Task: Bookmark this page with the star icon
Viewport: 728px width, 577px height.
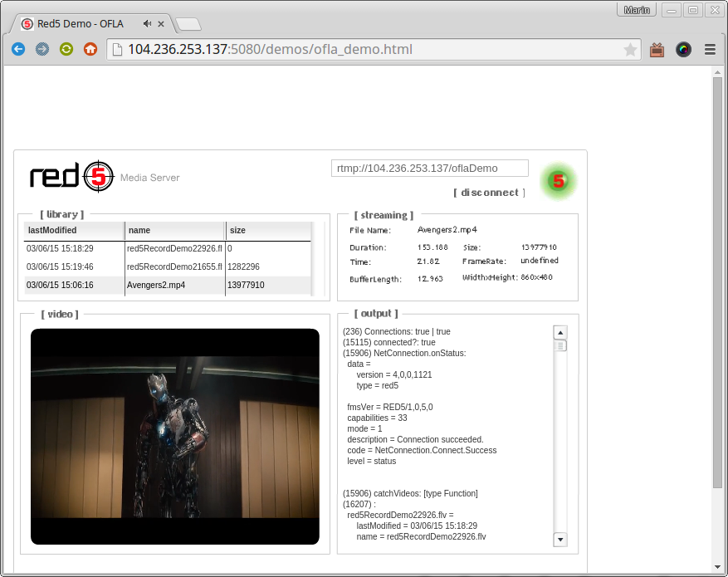Action: click(x=630, y=49)
